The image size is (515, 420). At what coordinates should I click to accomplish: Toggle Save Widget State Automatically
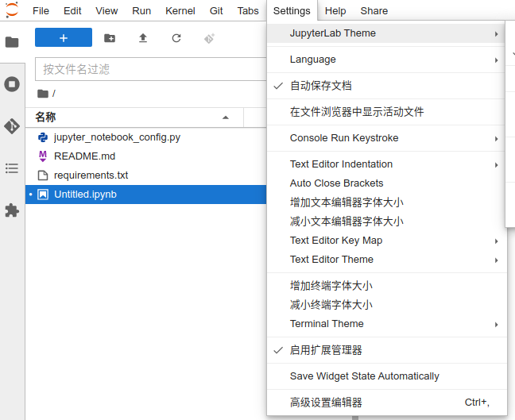[385, 376]
